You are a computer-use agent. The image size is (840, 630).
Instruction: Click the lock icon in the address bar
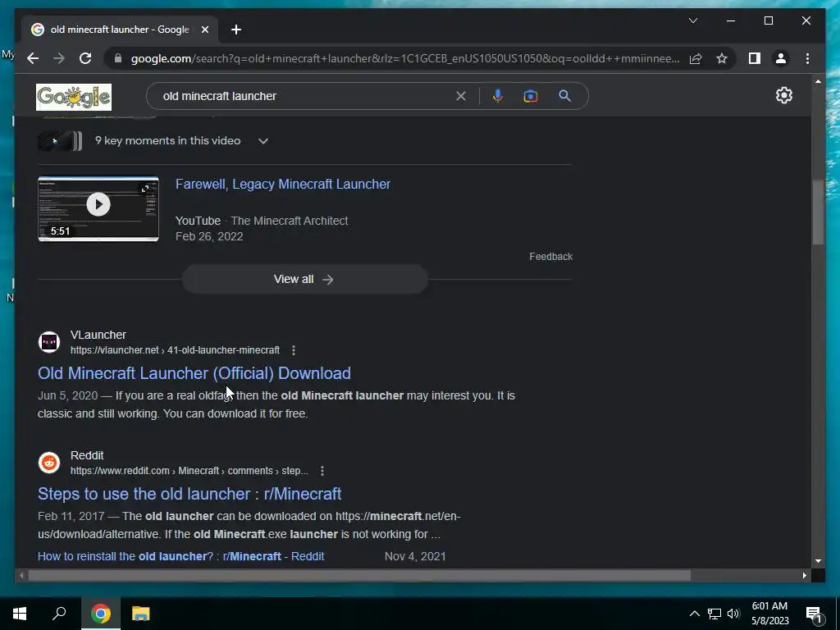(x=118, y=58)
